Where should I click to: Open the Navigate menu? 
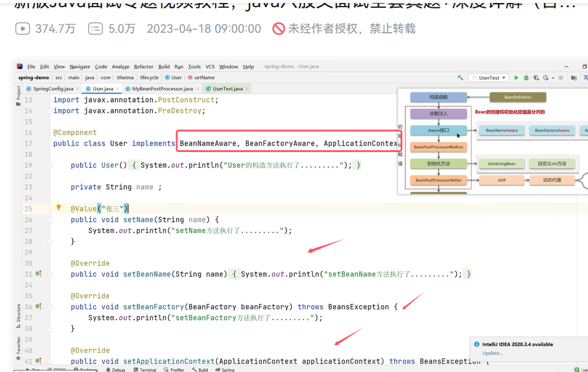point(80,67)
